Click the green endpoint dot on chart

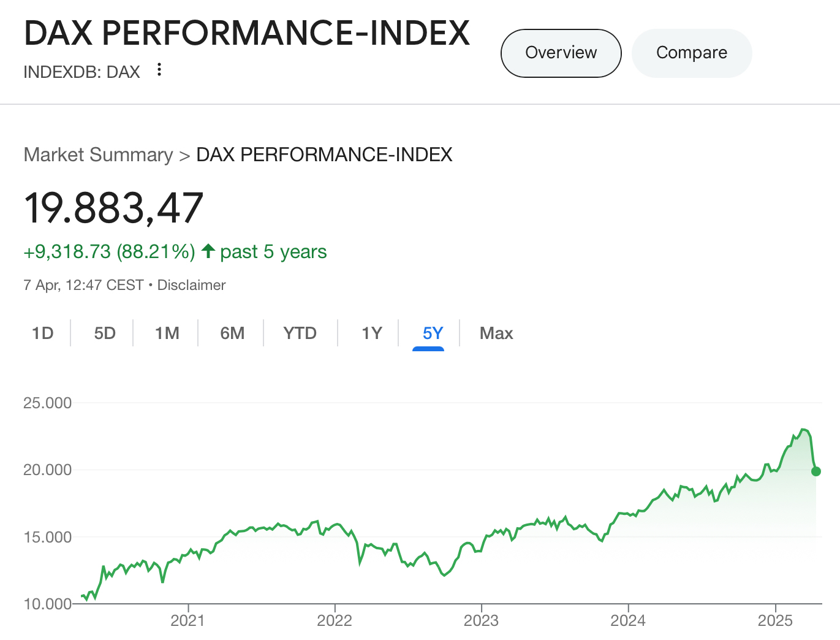(815, 471)
